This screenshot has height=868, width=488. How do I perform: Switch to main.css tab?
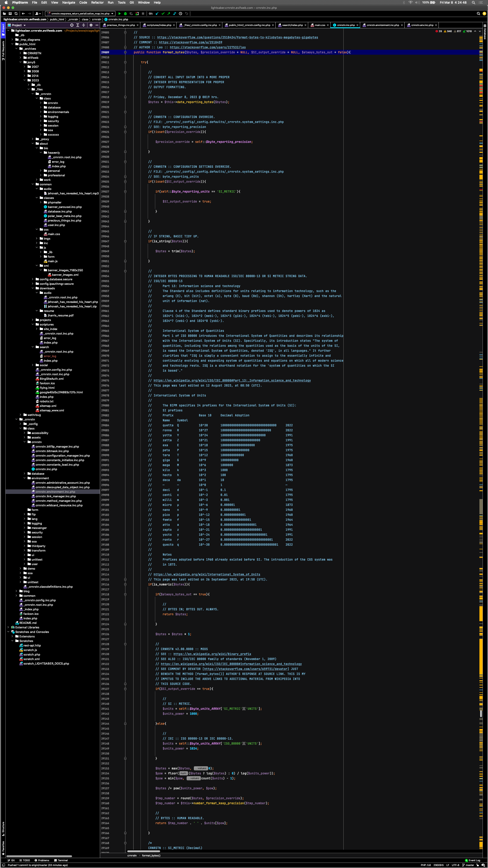tap(320, 25)
